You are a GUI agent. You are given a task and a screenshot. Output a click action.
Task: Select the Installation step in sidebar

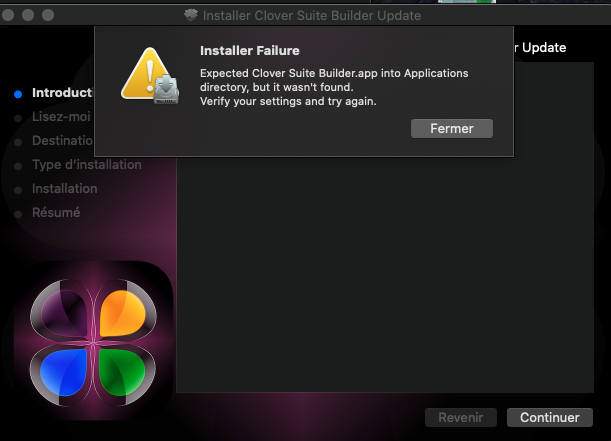point(65,189)
